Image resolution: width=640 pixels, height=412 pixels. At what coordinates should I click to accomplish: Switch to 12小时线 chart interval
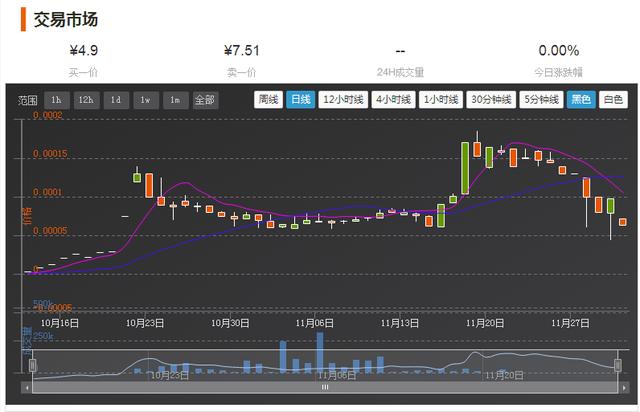342,100
